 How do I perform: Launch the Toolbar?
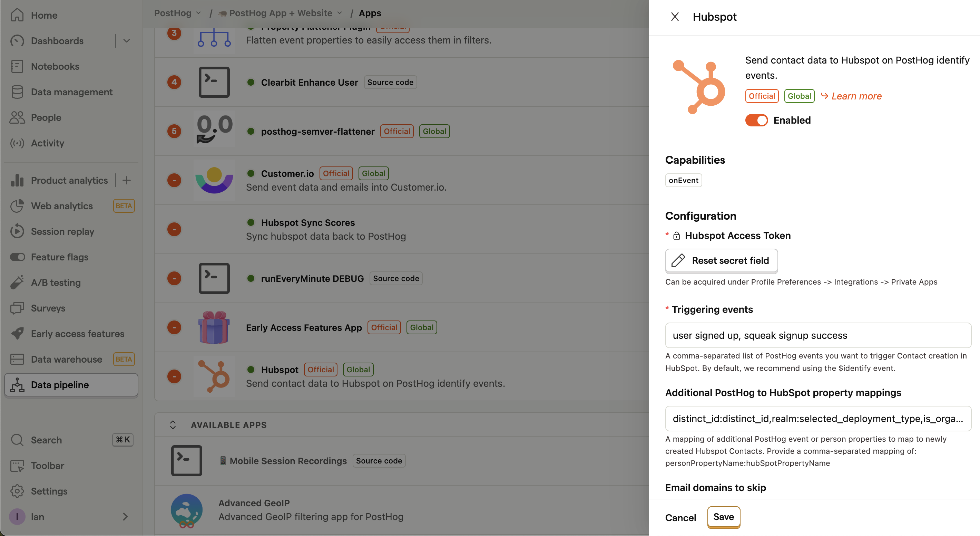tap(47, 465)
